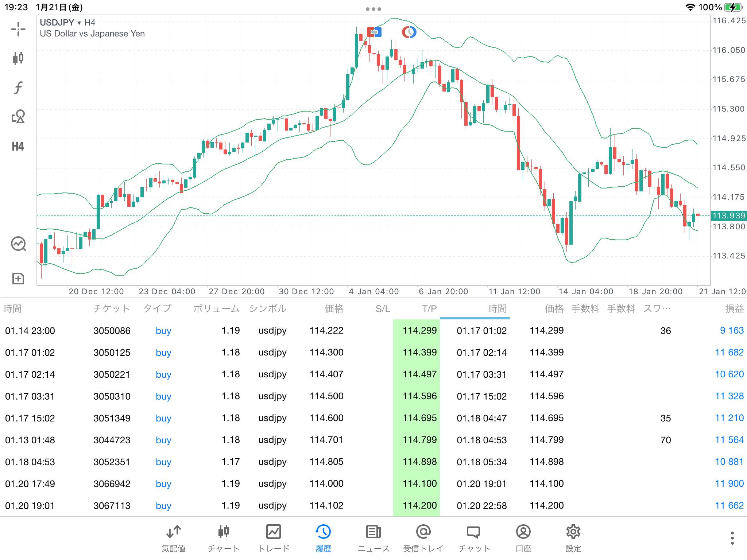Tap the economic calendar clock marker
747x560 pixels.
coord(409,32)
